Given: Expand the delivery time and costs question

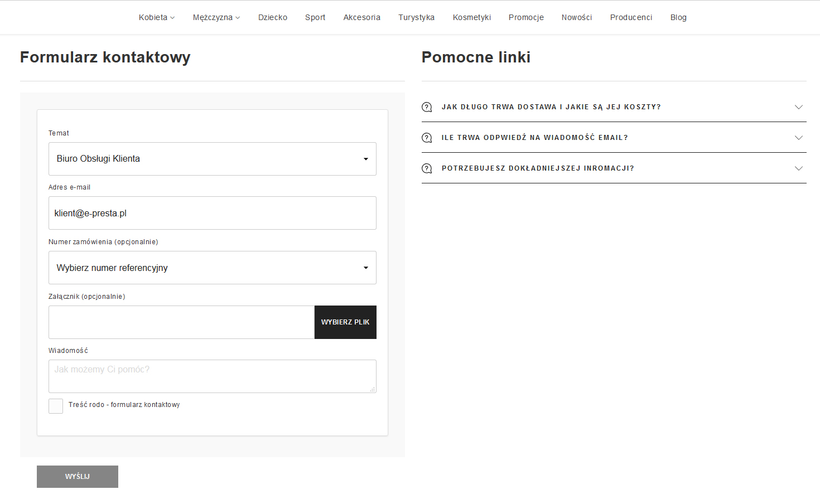Looking at the screenshot, I should [x=798, y=107].
